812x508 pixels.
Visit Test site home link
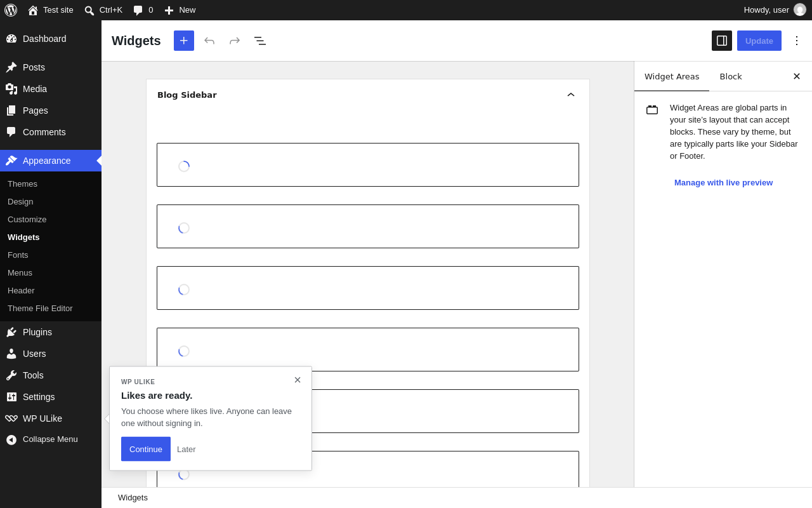click(x=51, y=10)
